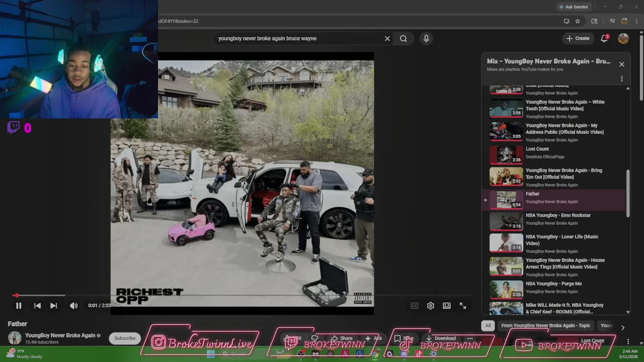Open more actions ellipsis beside Download
Image resolution: width=644 pixels, height=362 pixels.
click(x=469, y=338)
